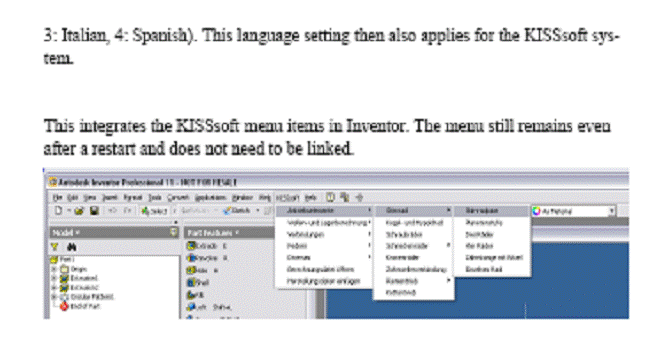
Task: Click the yellow filter funnel icon
Action: pyautogui.click(x=55, y=247)
